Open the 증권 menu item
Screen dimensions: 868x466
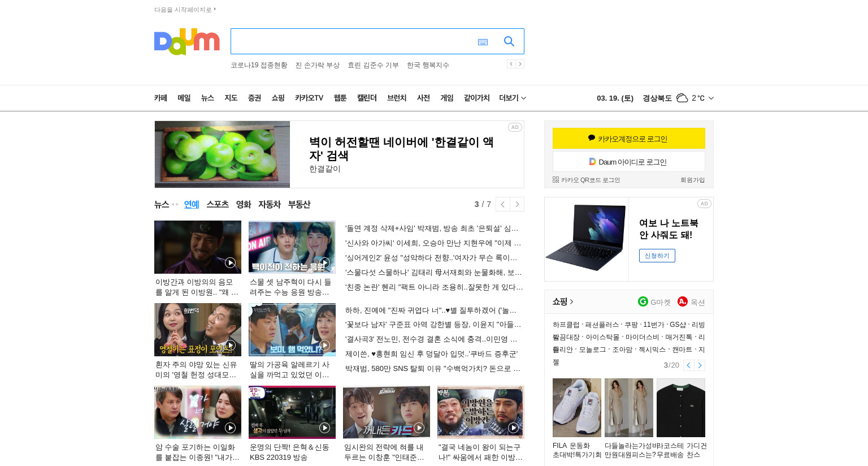[254, 98]
